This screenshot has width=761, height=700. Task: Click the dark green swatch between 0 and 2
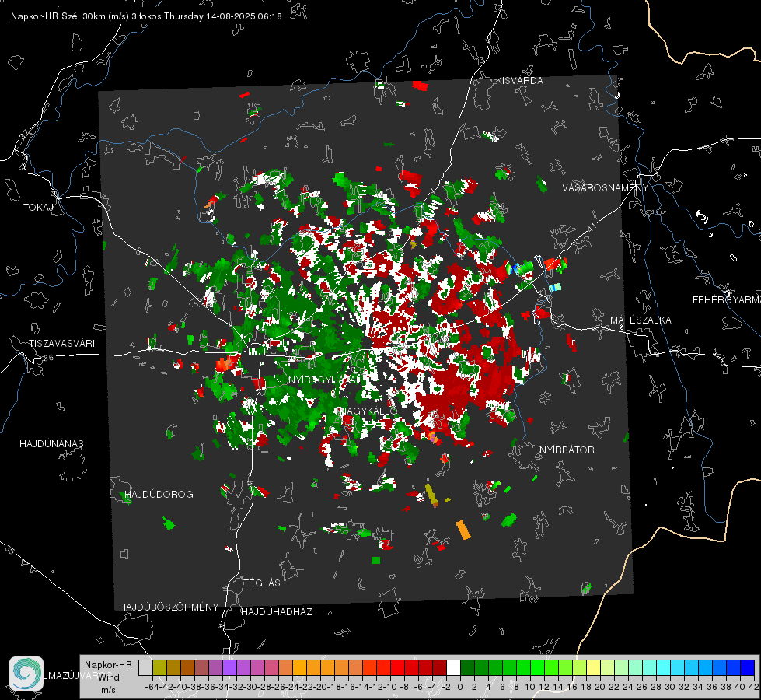click(x=467, y=667)
